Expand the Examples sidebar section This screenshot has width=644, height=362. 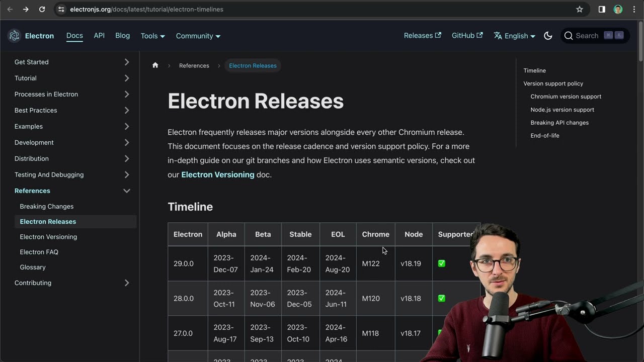72,126
